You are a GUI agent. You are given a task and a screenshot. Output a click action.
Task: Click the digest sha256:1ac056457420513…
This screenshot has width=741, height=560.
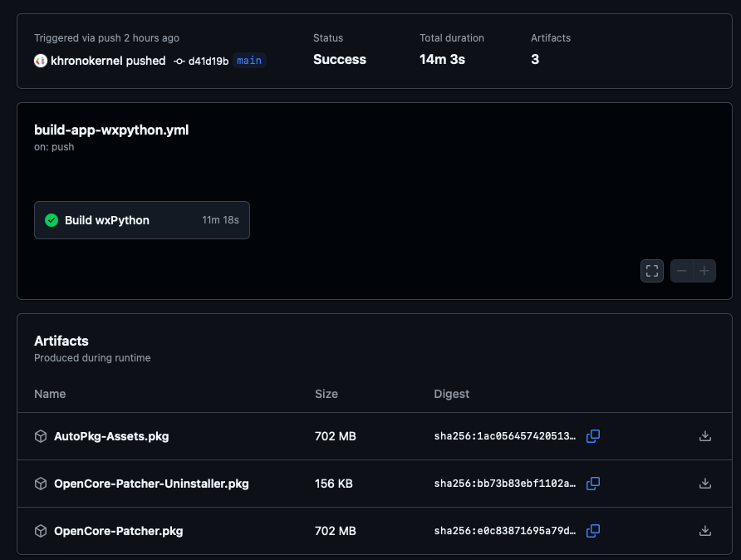pos(505,436)
